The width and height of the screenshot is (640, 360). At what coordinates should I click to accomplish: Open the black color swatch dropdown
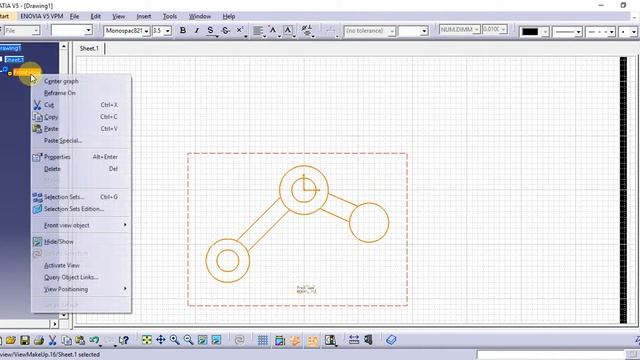coord(545,31)
